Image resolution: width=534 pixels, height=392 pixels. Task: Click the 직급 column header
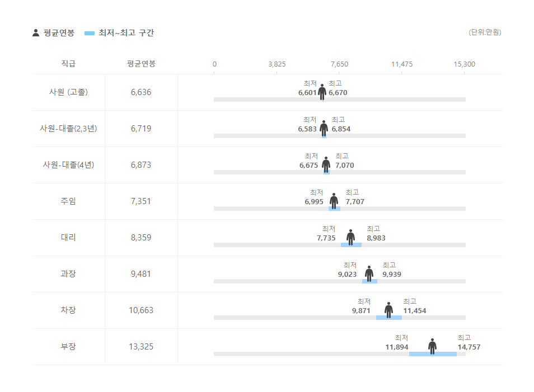tap(68, 64)
